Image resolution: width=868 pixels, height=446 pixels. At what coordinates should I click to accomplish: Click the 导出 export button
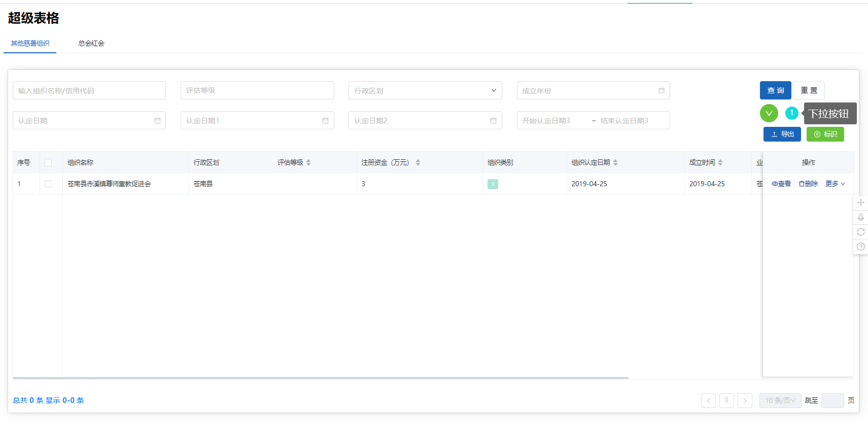point(782,134)
